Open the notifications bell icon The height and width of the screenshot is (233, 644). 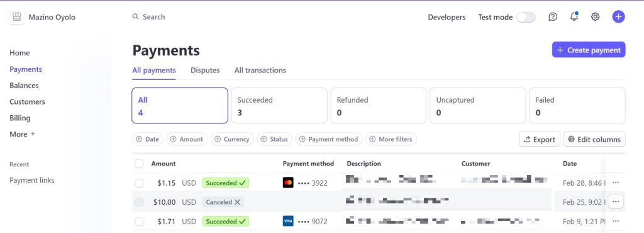point(574,17)
